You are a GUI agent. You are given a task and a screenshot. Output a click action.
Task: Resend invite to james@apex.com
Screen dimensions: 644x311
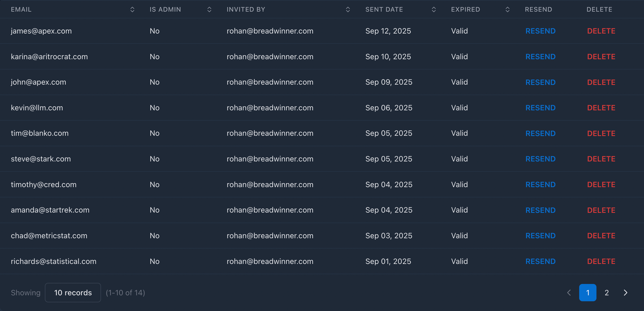pos(541,31)
